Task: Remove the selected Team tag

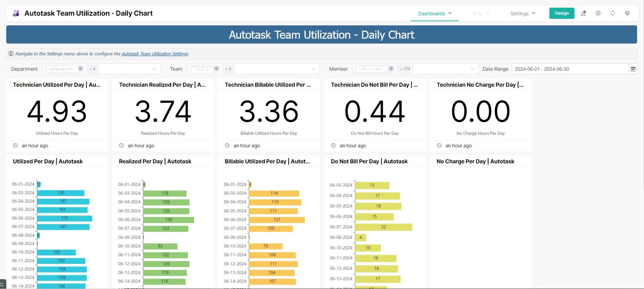Action: point(216,69)
